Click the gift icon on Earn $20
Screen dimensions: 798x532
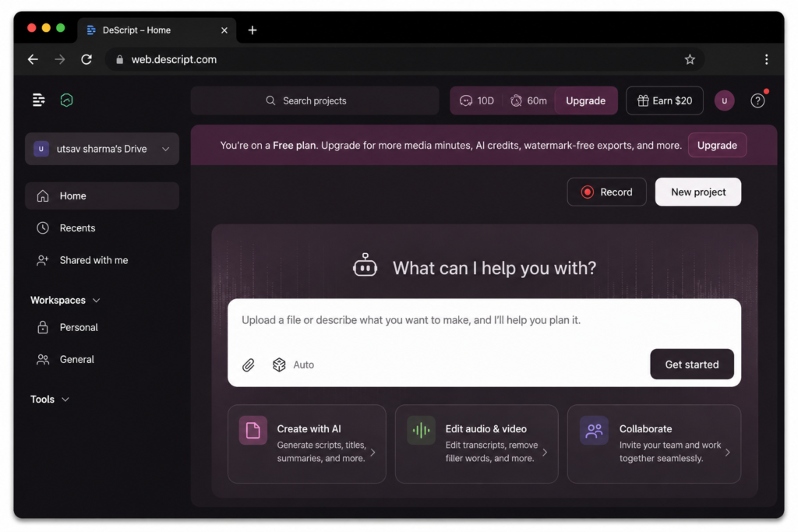tap(643, 100)
